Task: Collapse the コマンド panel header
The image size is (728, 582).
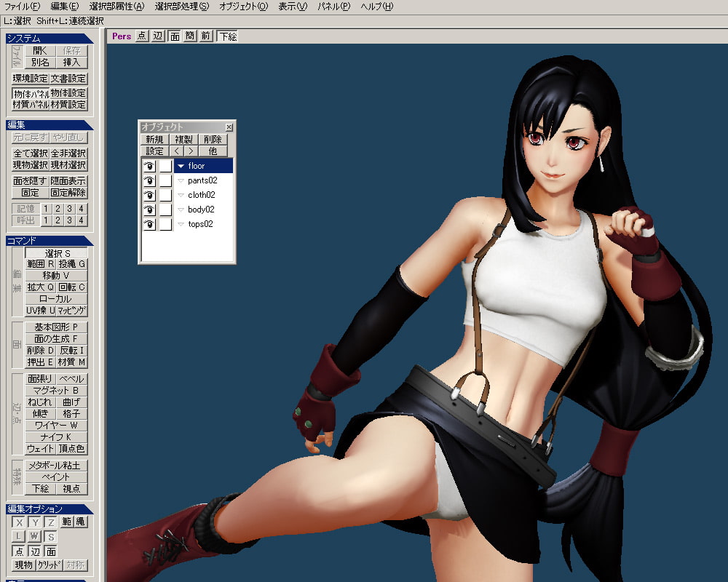Action: 50,240
